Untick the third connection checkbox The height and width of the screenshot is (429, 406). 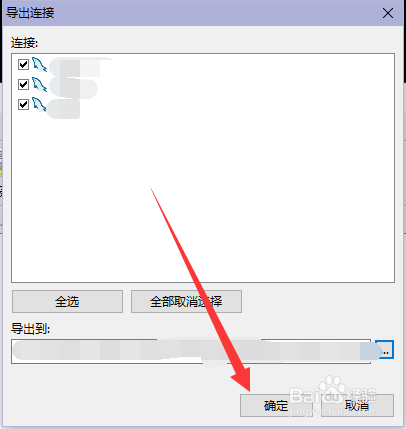(23, 104)
